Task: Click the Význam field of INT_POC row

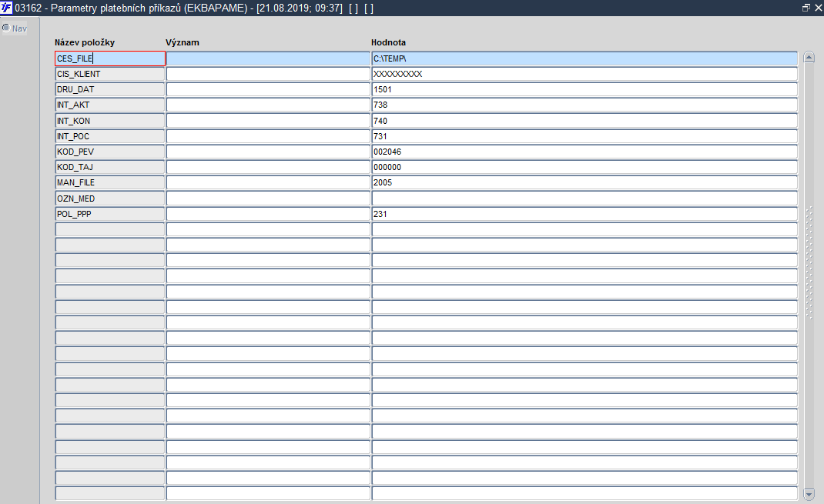Action: pos(269,136)
